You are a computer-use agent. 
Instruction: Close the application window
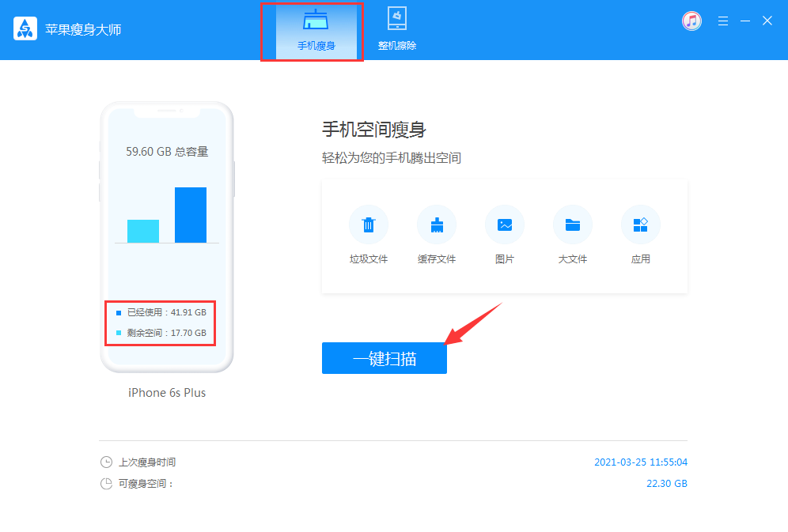(x=767, y=21)
